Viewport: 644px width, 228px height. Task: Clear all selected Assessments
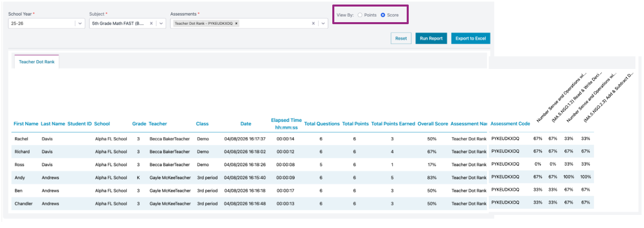pyautogui.click(x=313, y=23)
